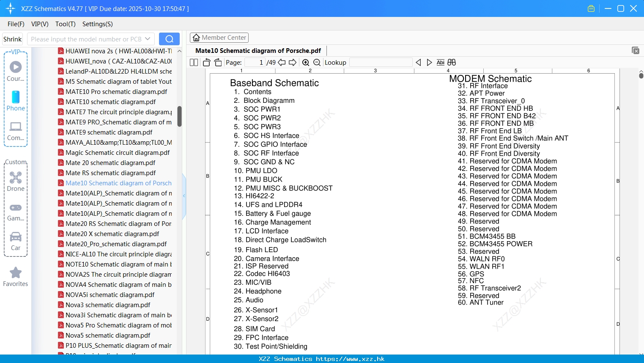Click the model number search field
The height and width of the screenshot is (363, 644).
point(86,39)
